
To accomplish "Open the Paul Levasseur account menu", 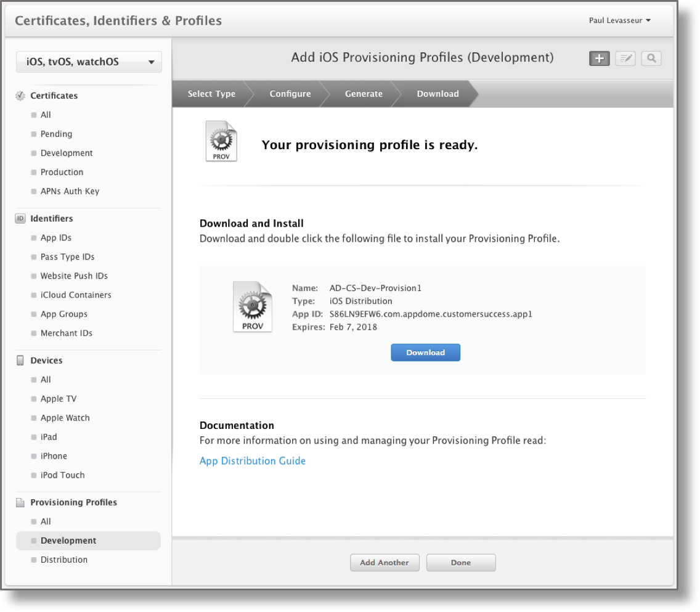I will click(619, 20).
